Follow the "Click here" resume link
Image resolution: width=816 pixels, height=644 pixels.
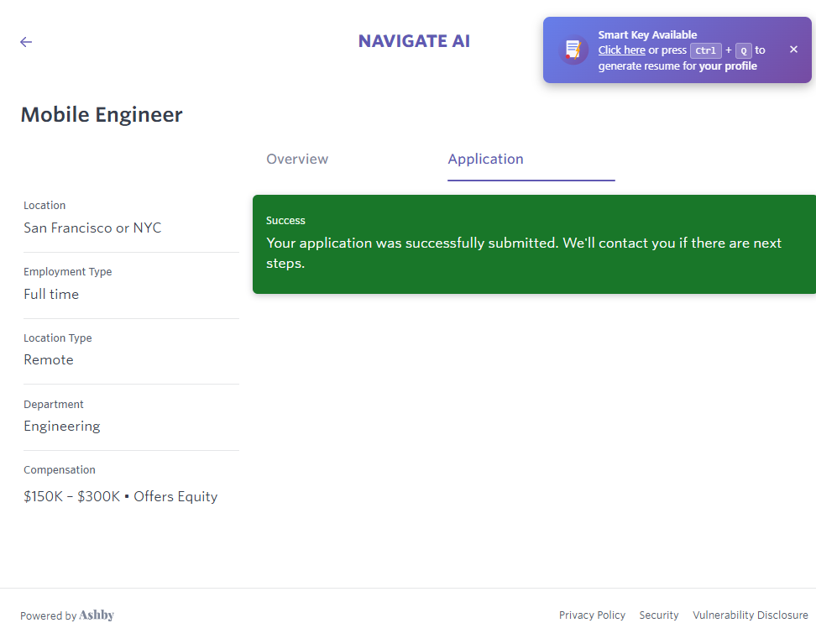click(621, 50)
